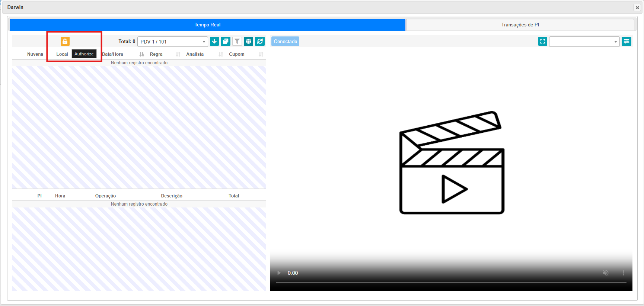Expand video with the fullscreen icon
Image resolution: width=644 pixels, height=306 pixels.
[542, 41]
